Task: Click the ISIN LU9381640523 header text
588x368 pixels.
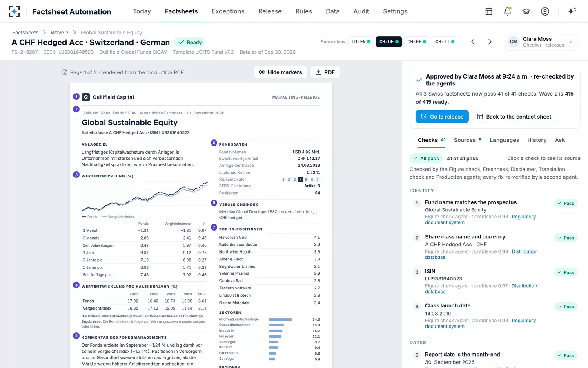Action: tap(69, 52)
